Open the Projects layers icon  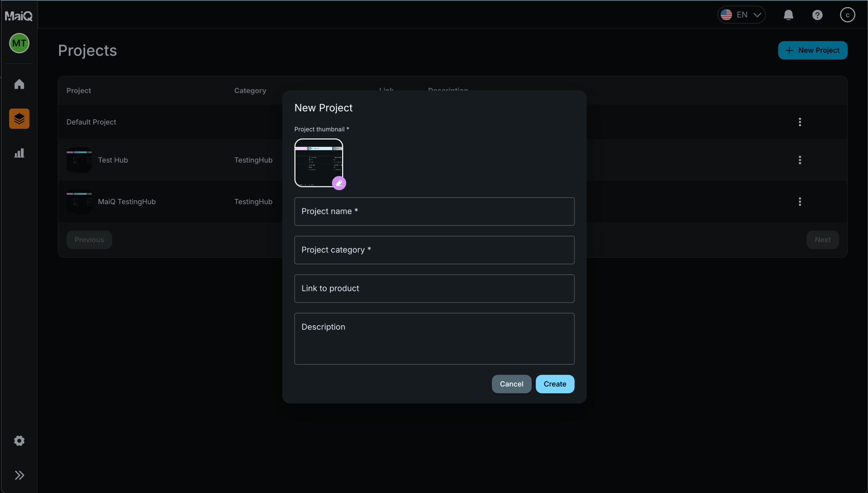[x=19, y=119]
